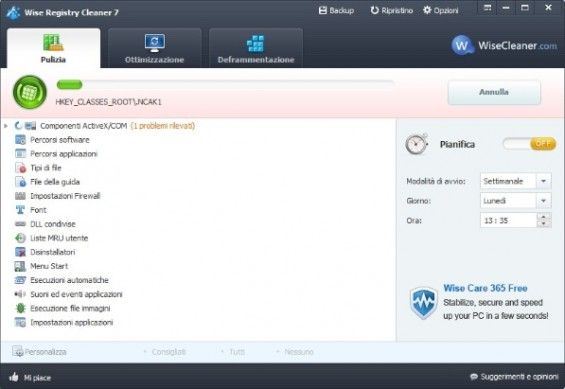This screenshot has width=565, height=389.
Task: Select the Liste MRU utente text
Action: [59, 238]
